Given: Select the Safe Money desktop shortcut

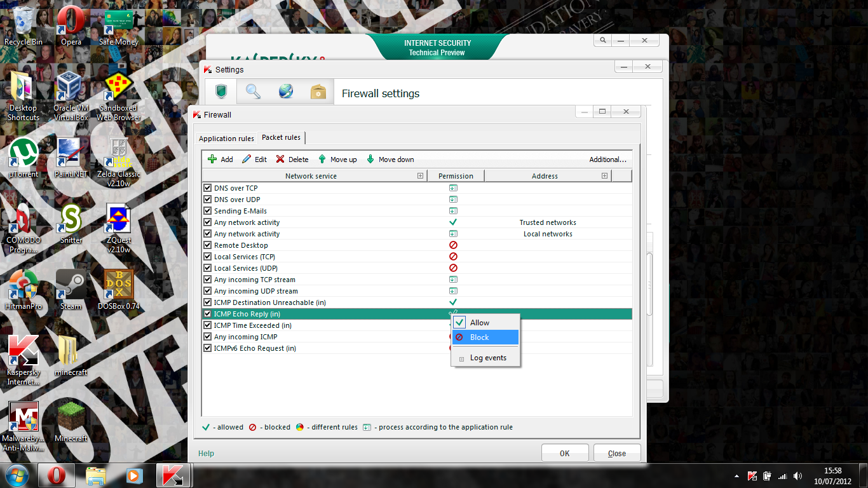Looking at the screenshot, I should pyautogui.click(x=118, y=26).
